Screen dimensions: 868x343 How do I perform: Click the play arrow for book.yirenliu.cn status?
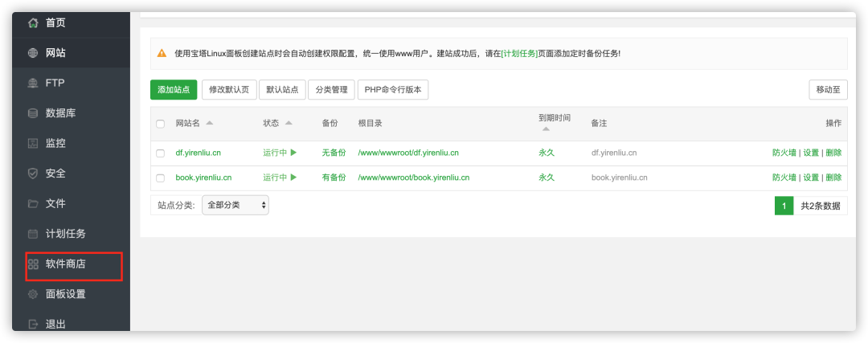point(293,178)
